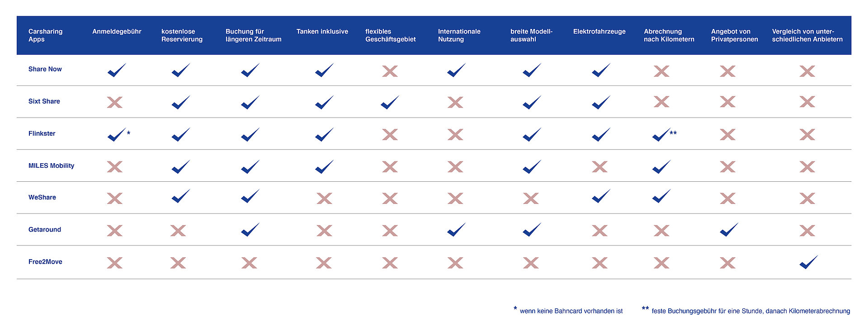Select the Tanken inklusive column header
Screen dimensions: 868x331
(322, 32)
